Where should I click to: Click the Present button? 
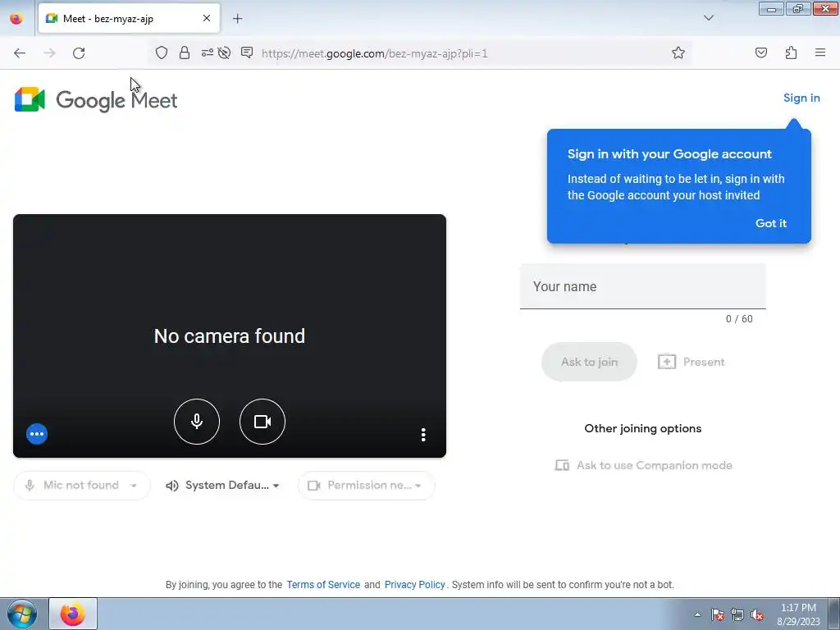point(691,362)
